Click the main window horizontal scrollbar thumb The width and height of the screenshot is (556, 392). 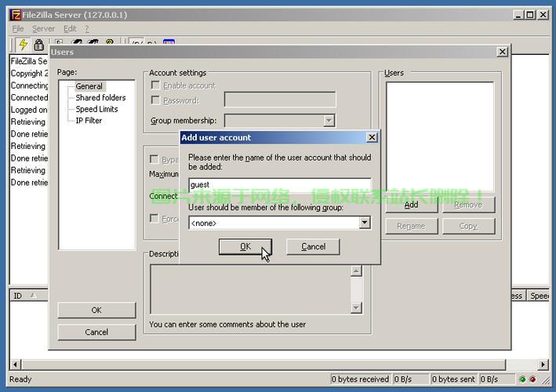pos(263,365)
